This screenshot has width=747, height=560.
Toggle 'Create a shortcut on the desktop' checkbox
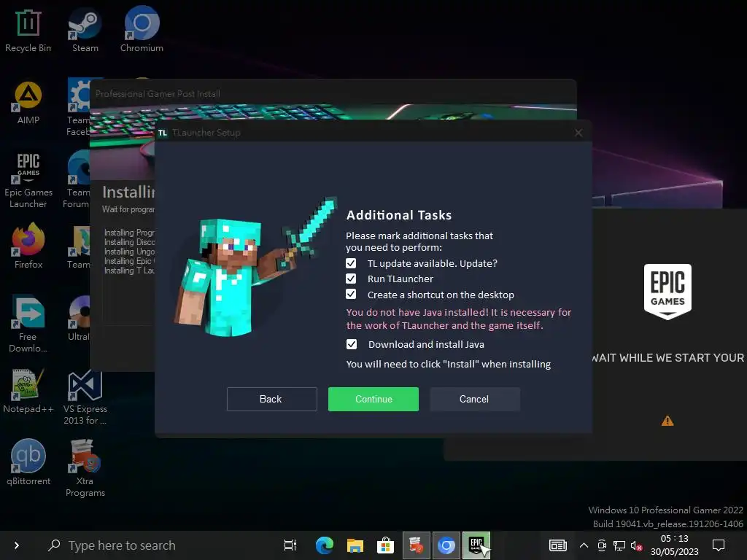point(351,295)
